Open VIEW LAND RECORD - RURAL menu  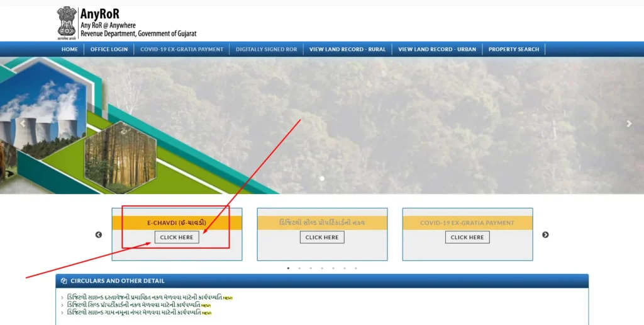pos(347,49)
